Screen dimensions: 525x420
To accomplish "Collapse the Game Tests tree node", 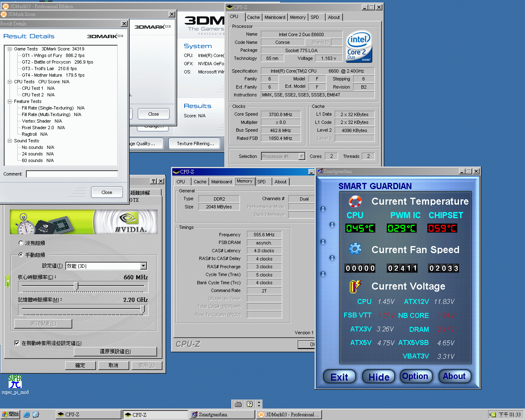I will (x=9, y=49).
